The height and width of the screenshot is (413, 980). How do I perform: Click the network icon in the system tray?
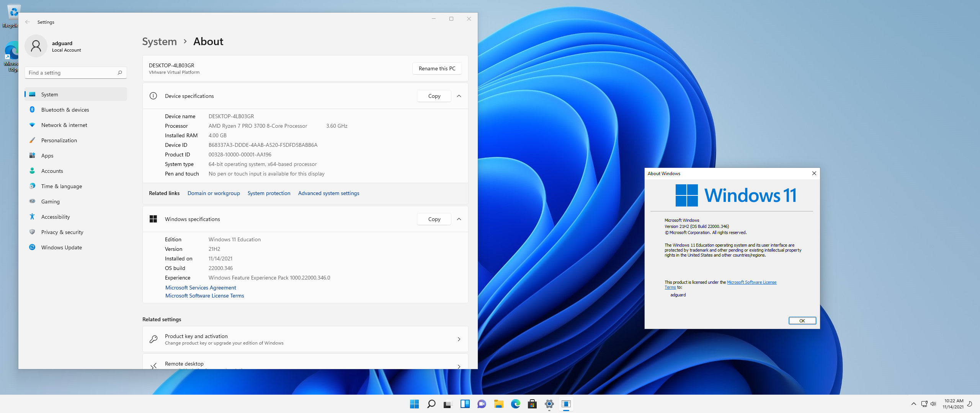coord(924,404)
